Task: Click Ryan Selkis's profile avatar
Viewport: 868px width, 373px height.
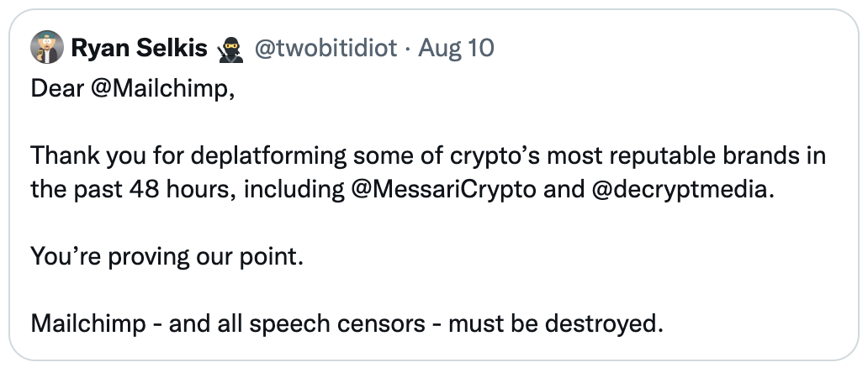Action: point(47,49)
